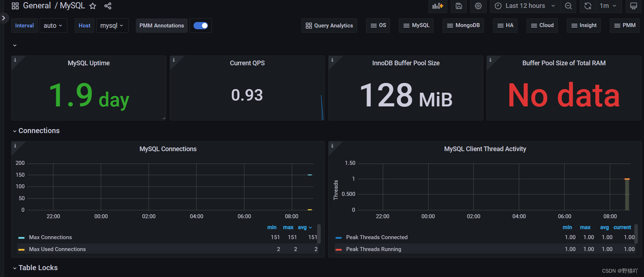
Task: Open MySQL Client Thread Activity title menu
Action: 485,149
